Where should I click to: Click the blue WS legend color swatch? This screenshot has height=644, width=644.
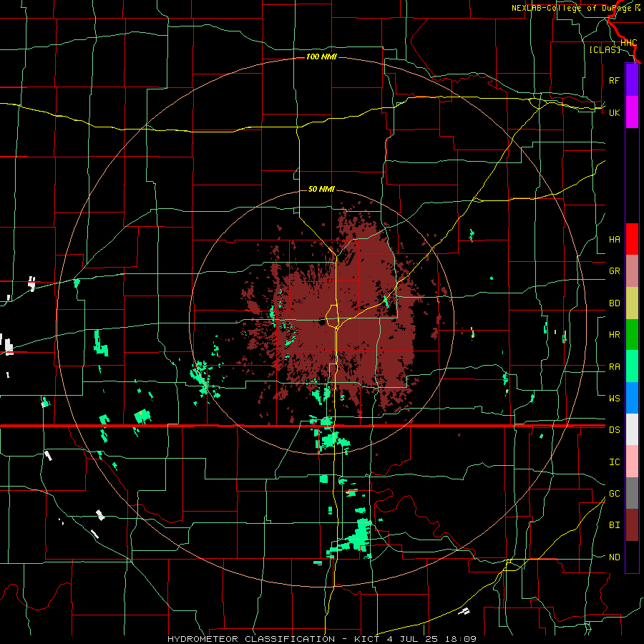[632, 398]
